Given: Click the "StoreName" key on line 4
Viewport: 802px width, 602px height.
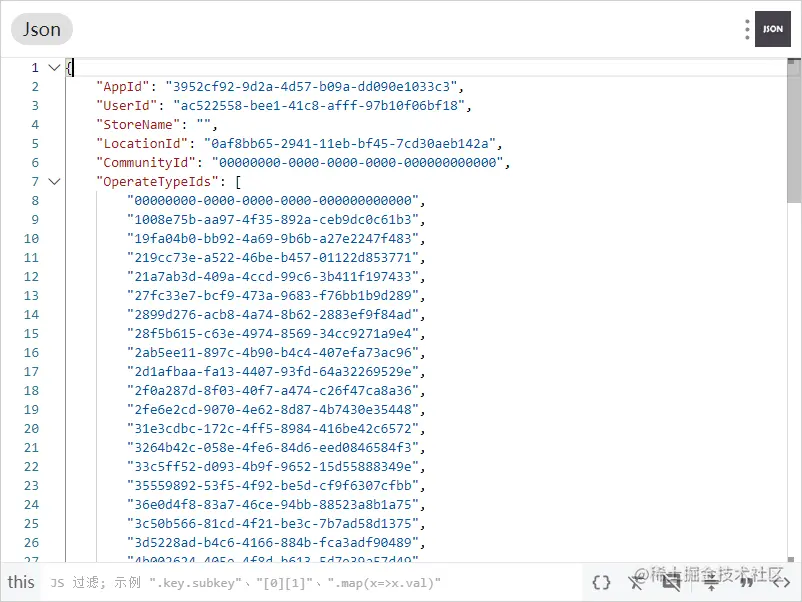Looking at the screenshot, I should coord(138,124).
